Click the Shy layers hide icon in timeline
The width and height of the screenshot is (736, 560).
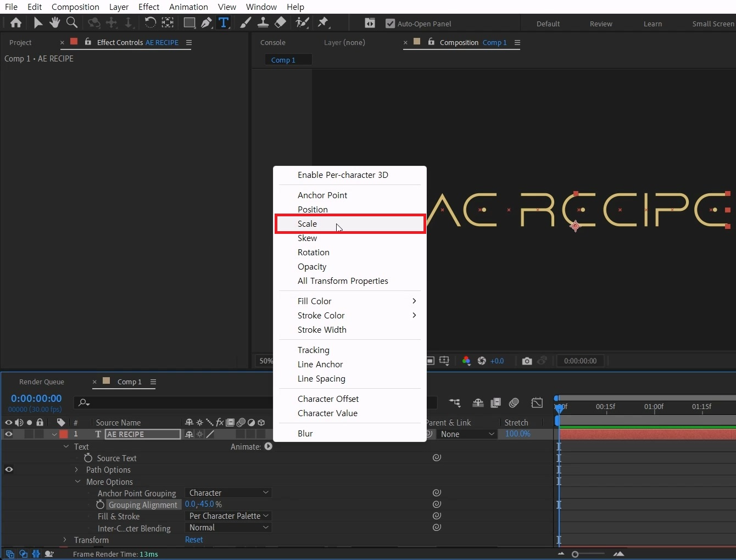click(478, 403)
